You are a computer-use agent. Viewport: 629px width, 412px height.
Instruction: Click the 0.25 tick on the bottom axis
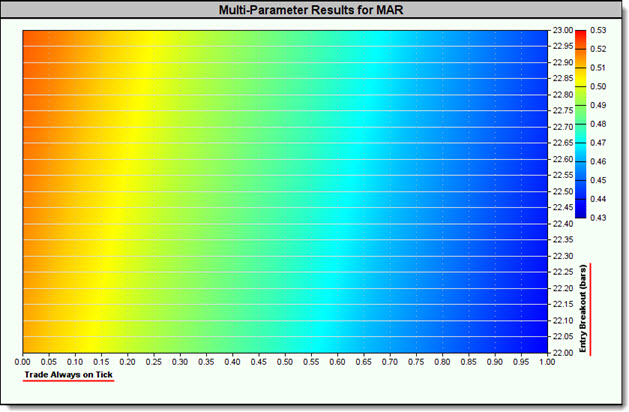click(x=154, y=361)
